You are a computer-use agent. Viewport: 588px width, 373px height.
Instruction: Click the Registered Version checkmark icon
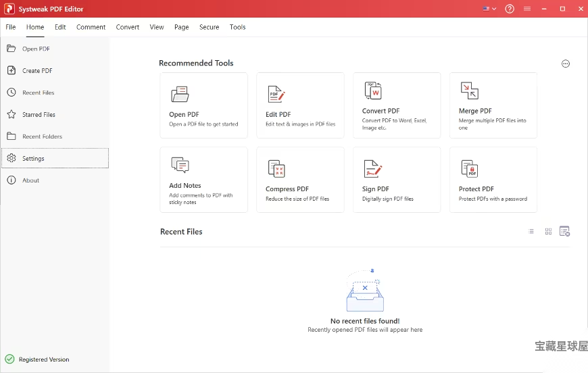tap(9, 359)
